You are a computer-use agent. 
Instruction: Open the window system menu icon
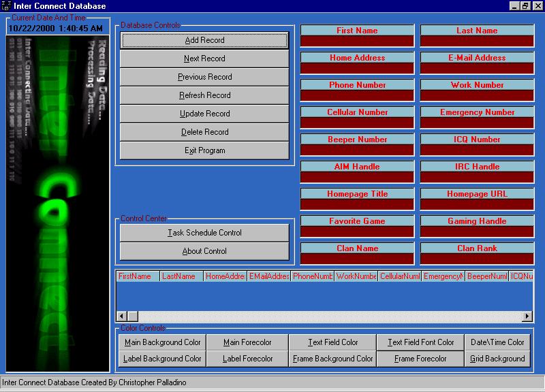point(6,6)
